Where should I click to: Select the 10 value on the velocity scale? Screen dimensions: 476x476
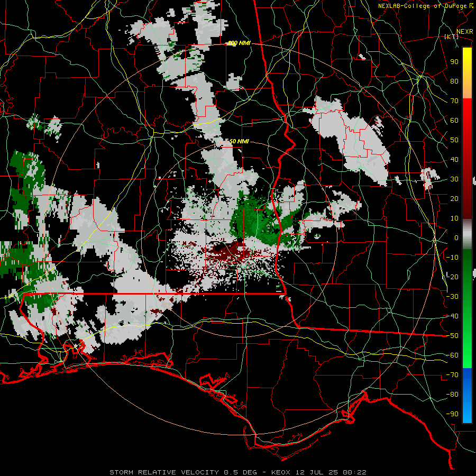454,218
